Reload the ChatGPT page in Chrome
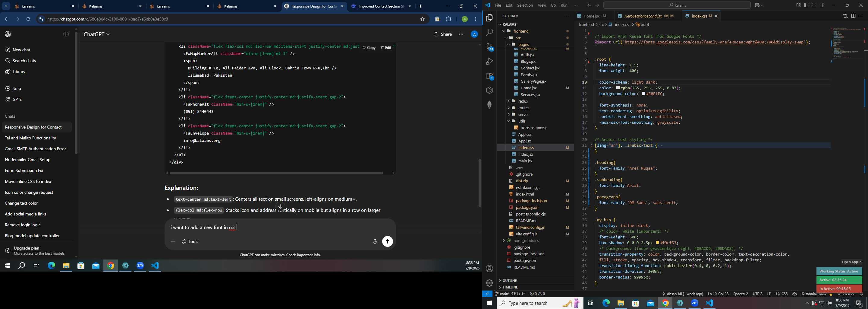This screenshot has height=309, width=868. click(29, 19)
